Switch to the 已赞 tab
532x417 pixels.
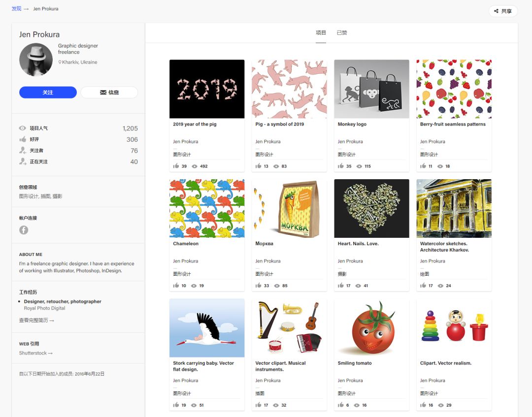click(342, 33)
